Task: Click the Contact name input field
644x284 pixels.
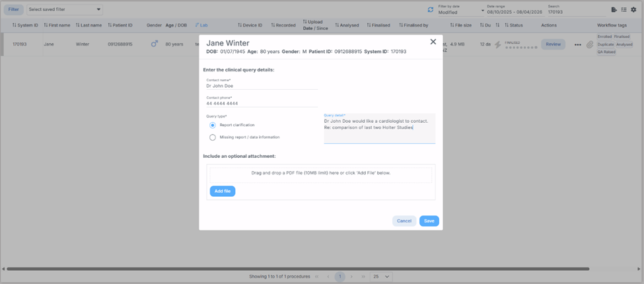Action: coord(262,85)
